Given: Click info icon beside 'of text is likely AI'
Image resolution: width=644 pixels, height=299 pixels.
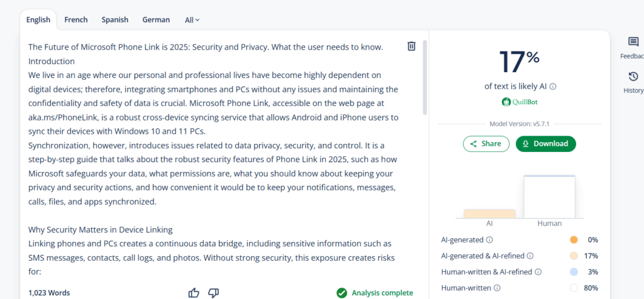Looking at the screenshot, I should pyautogui.click(x=553, y=87).
